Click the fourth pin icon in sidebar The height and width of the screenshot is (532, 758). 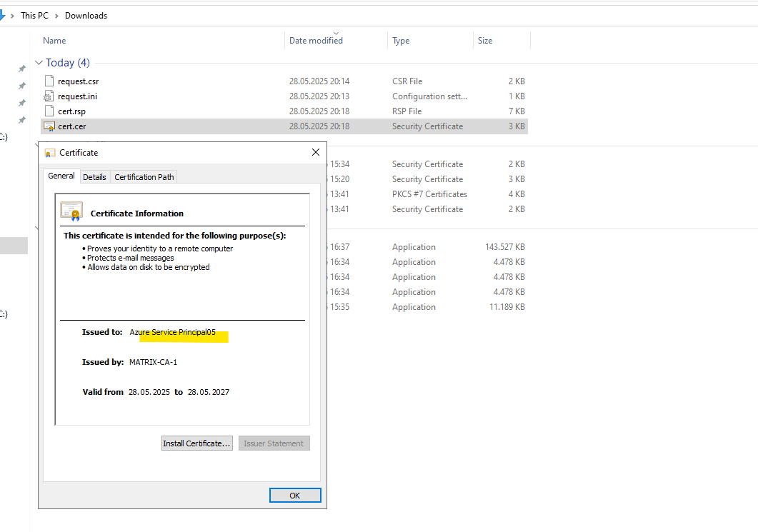tap(21, 120)
